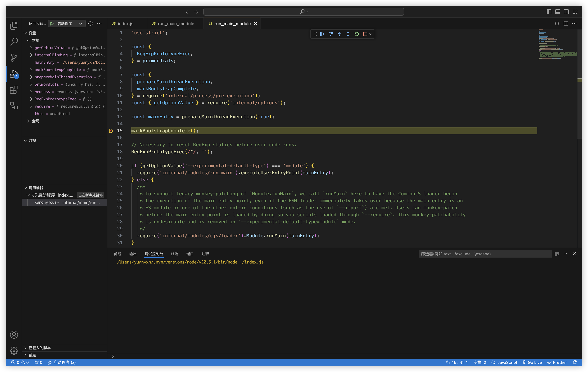Open the 问题 panel tab
588x372 pixels.
click(x=118, y=254)
